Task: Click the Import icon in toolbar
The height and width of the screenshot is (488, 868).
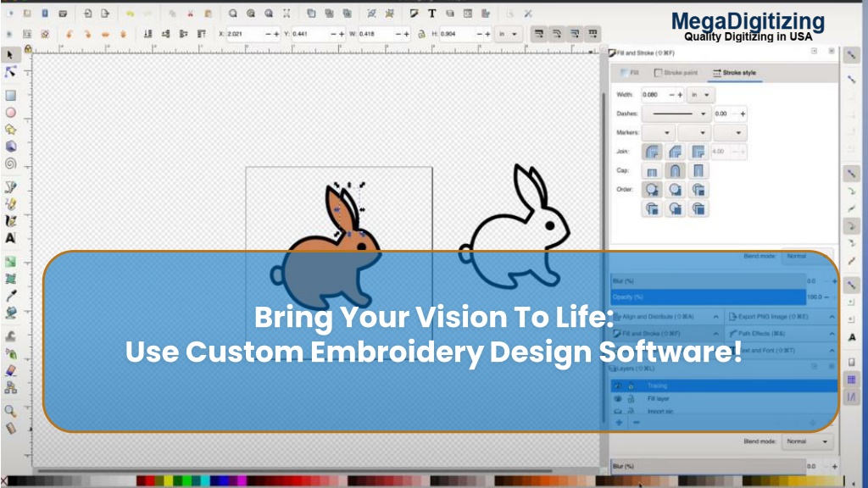Action: (87, 14)
